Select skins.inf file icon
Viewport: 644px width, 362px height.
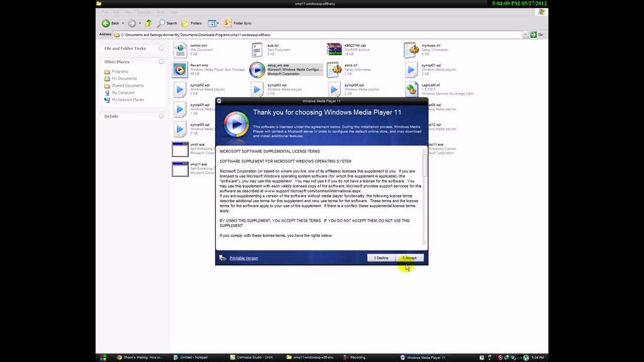[334, 69]
